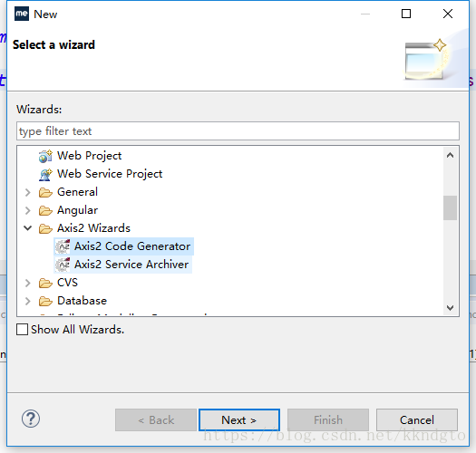Select the Web Service Project icon
Screen dimensions: 476x453
[x=45, y=174]
